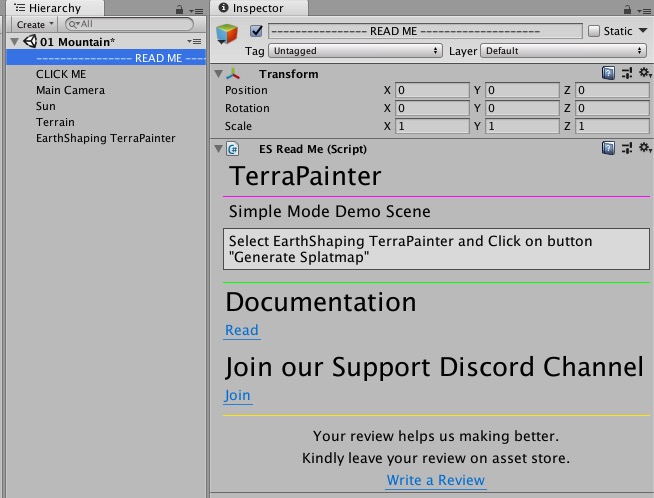Click the Scale label in Transform
Image resolution: width=654 pixels, height=498 pixels.
coord(238,126)
